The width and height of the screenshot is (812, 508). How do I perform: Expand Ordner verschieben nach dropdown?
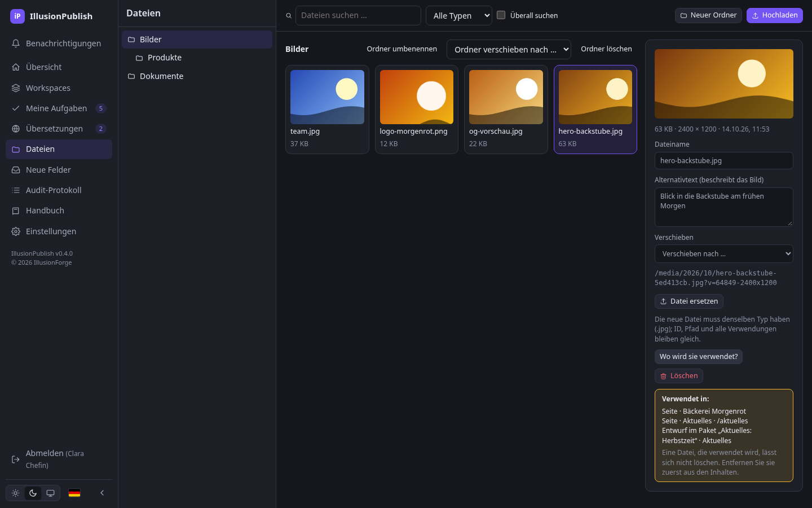509,50
